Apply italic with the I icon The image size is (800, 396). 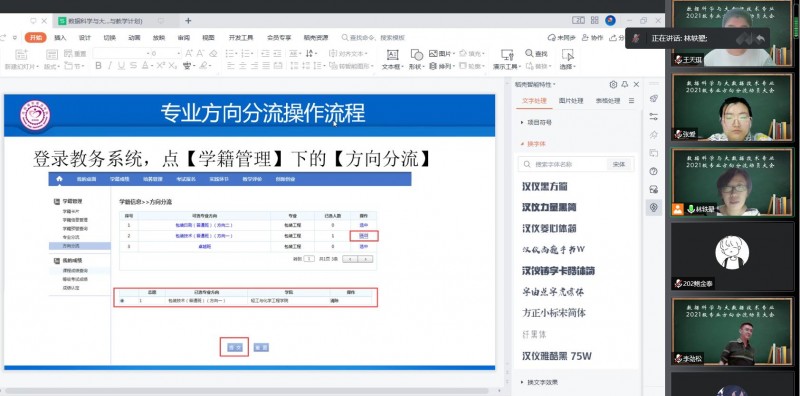point(110,65)
